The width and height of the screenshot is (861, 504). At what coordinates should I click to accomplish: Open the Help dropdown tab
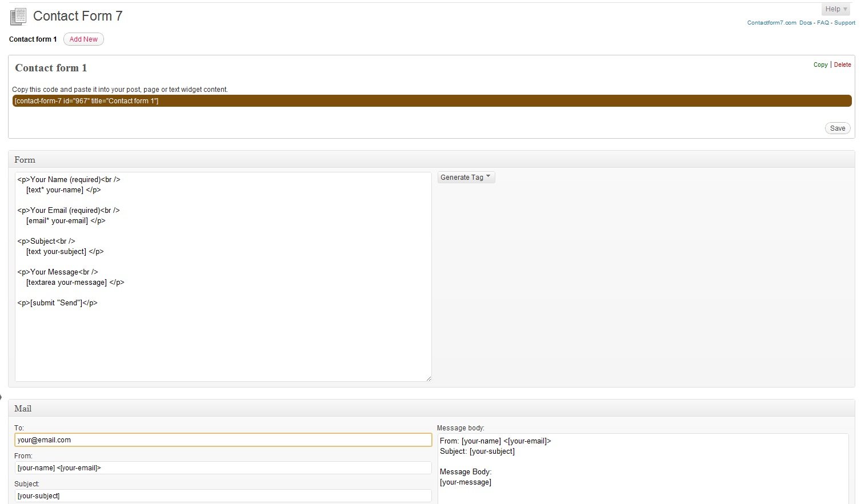(x=836, y=9)
